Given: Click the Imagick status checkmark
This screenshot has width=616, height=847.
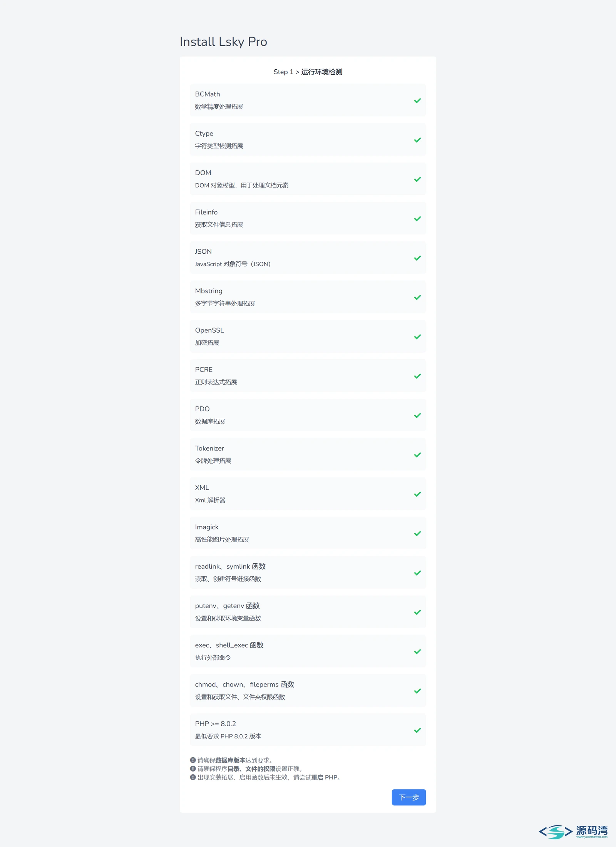Looking at the screenshot, I should tap(417, 533).
